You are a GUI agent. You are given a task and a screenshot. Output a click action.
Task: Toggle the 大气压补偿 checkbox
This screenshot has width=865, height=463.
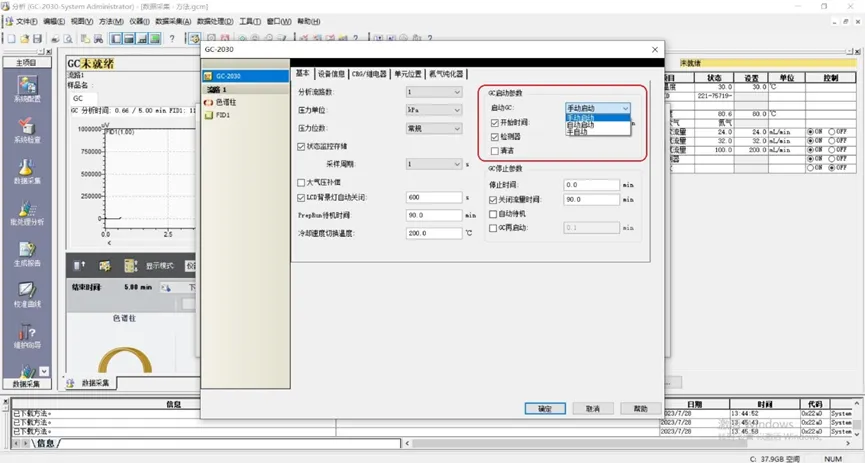(x=302, y=182)
